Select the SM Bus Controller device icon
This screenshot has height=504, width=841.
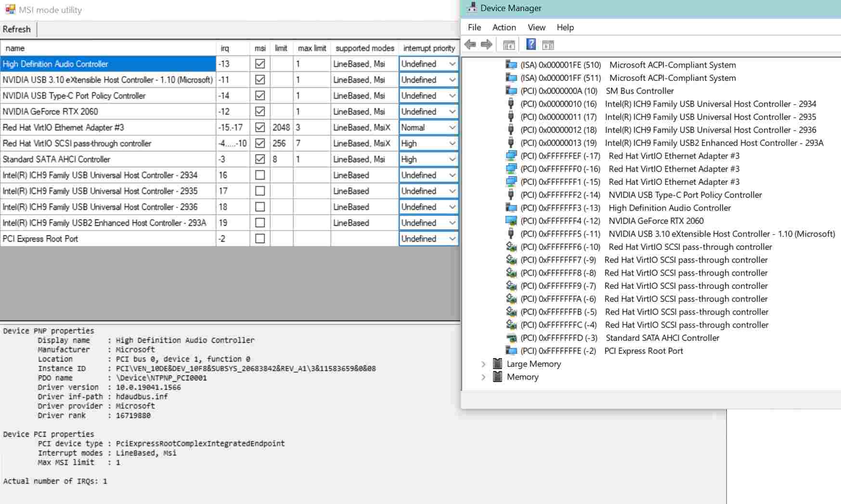pyautogui.click(x=511, y=90)
